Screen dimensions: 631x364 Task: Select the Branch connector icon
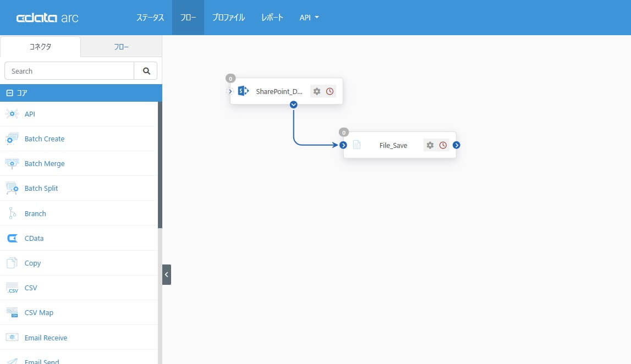pos(12,213)
